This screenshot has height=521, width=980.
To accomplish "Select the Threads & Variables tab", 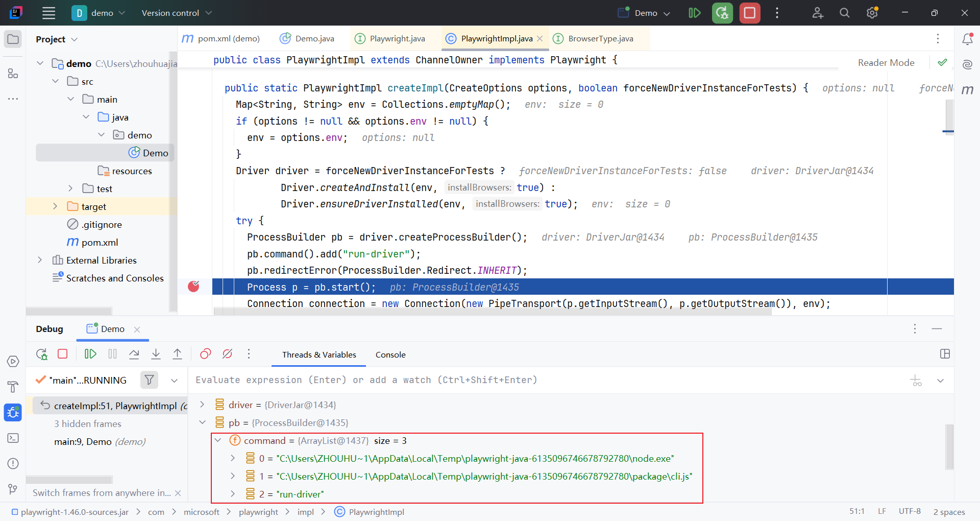I will (x=319, y=354).
